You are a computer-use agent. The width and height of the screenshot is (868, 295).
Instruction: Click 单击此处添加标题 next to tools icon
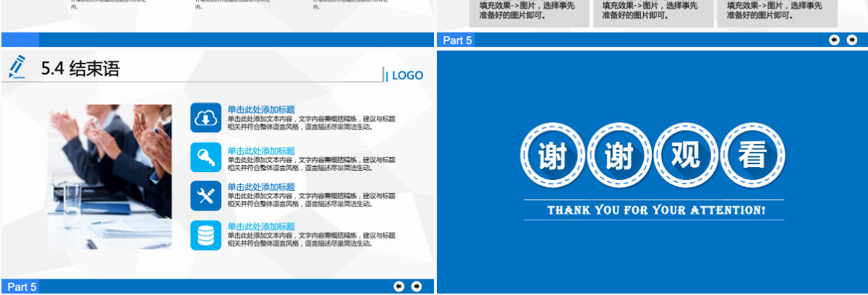tap(261, 187)
